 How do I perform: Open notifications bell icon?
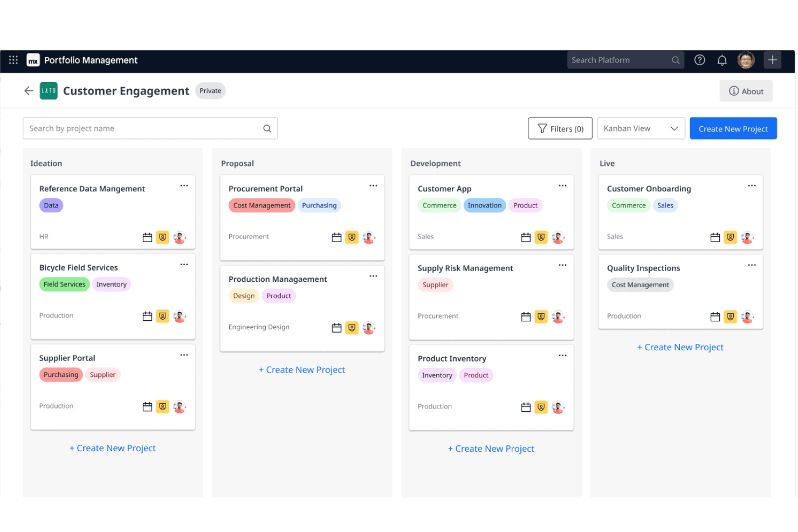coord(722,60)
